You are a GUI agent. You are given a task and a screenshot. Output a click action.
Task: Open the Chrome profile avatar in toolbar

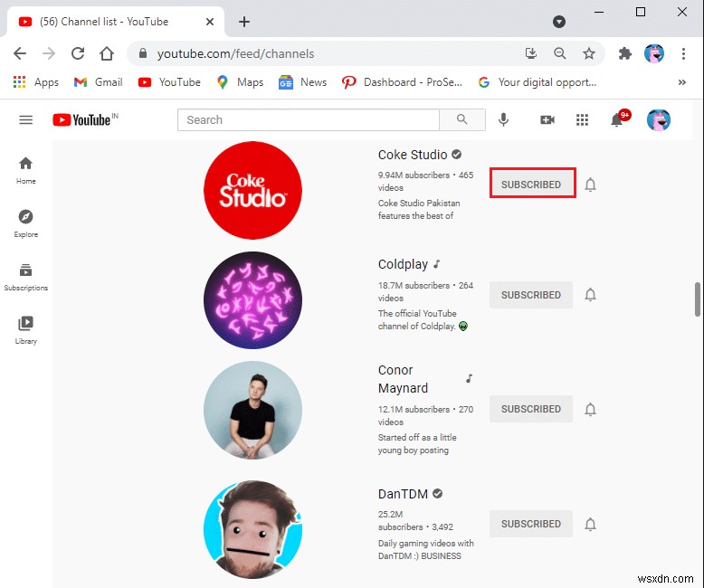coord(653,53)
